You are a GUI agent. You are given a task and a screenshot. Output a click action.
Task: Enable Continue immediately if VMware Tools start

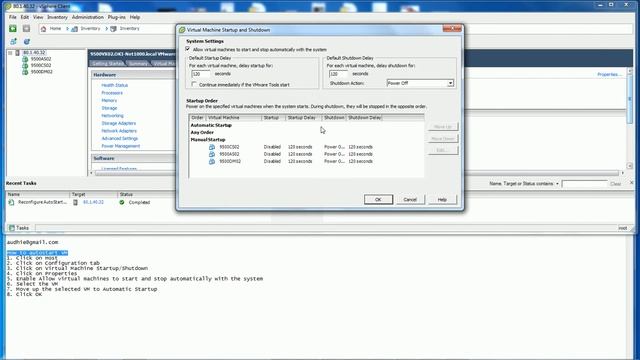click(x=194, y=84)
